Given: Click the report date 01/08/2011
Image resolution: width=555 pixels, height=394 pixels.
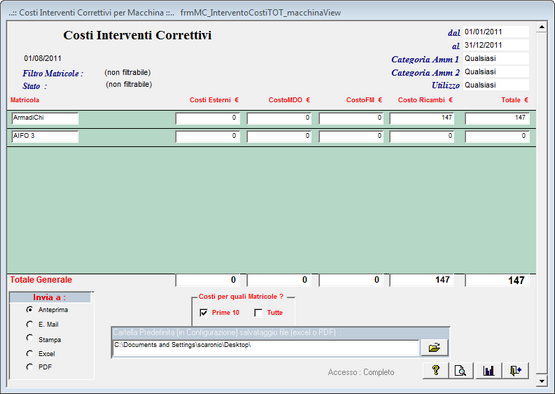Looking at the screenshot, I should pyautogui.click(x=42, y=58).
